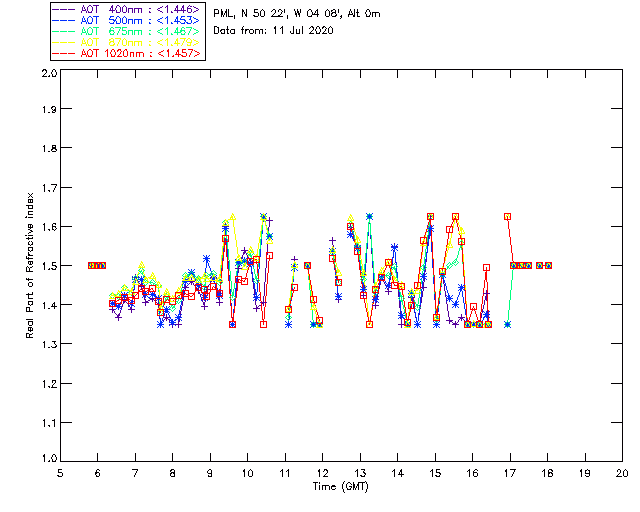Click the 11 x-axis tick label
Image resolution: width=640 pixels, height=512 pixels.
point(285,473)
